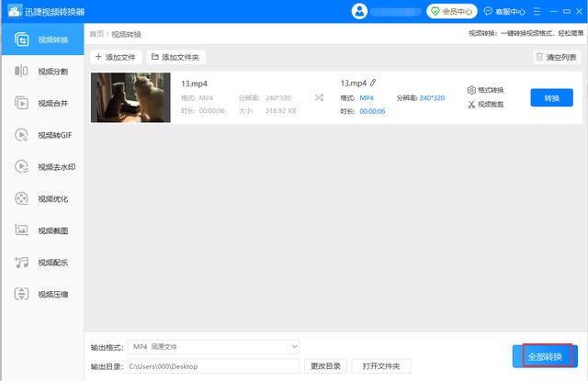Click the source file name 13.mp4

coord(194,84)
